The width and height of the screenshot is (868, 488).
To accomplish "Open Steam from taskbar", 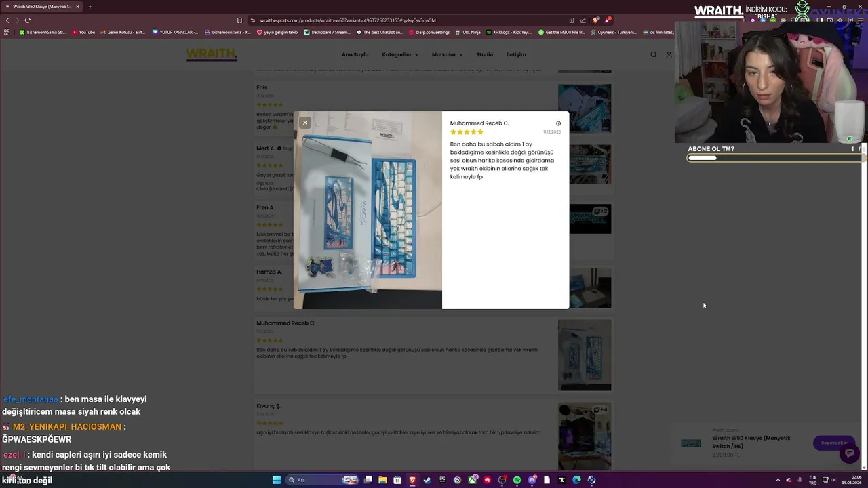I will pos(427,480).
